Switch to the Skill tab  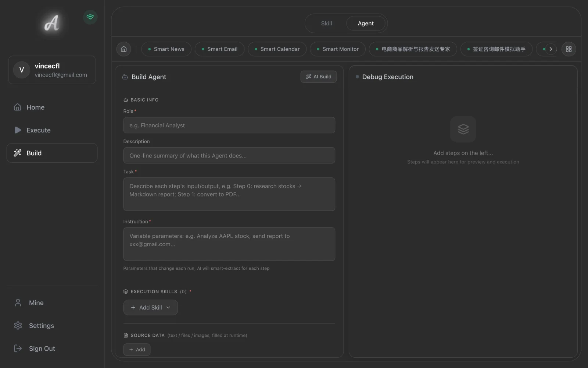tap(326, 24)
